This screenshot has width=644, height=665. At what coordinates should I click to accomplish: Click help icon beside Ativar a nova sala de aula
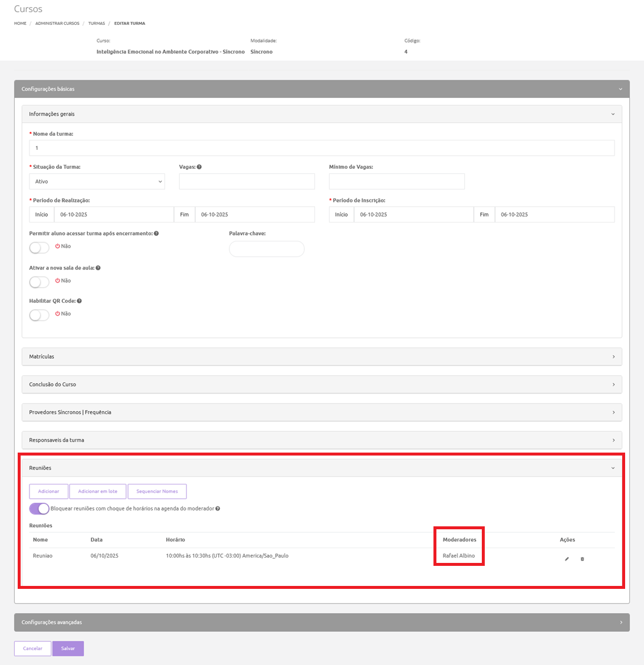pos(98,268)
